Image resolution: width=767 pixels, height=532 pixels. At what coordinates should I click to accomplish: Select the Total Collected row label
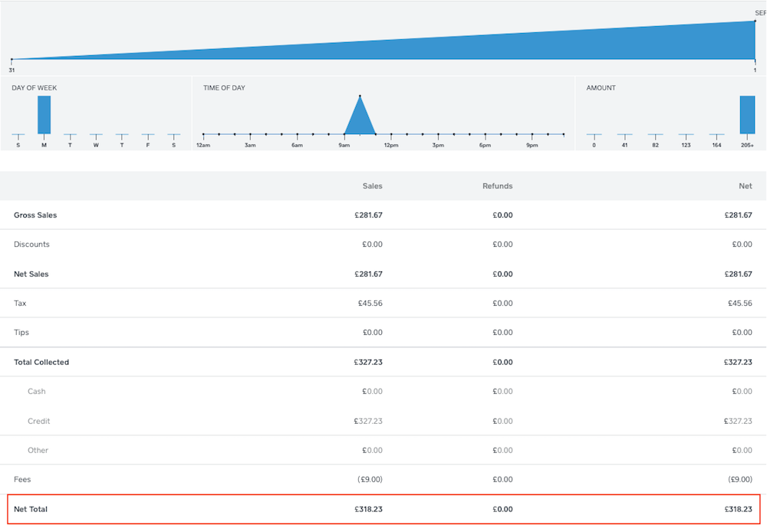tap(41, 362)
